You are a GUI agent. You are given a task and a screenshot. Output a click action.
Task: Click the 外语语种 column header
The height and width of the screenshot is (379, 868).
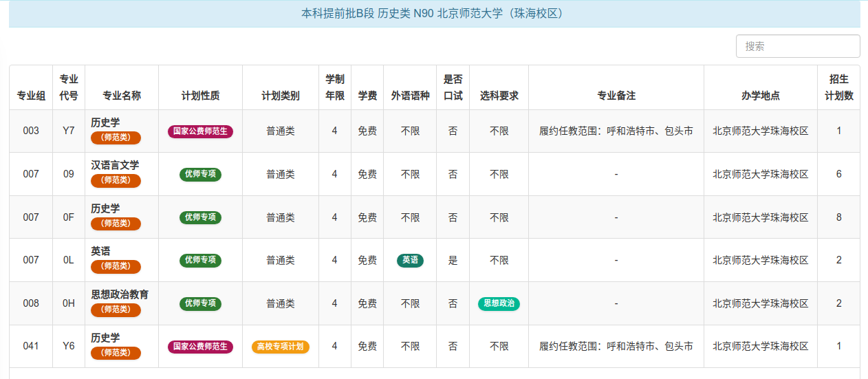[x=410, y=87]
